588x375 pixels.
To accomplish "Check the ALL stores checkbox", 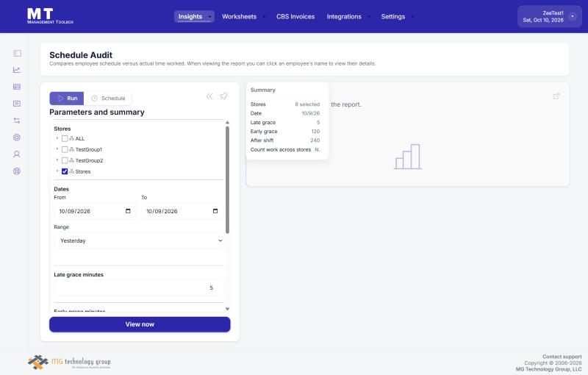I will [65, 138].
